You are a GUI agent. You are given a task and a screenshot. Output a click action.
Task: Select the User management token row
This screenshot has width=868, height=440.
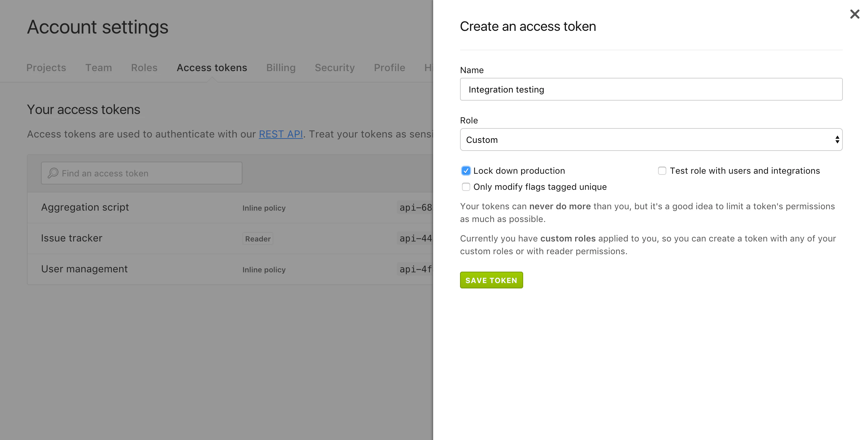tap(84, 269)
